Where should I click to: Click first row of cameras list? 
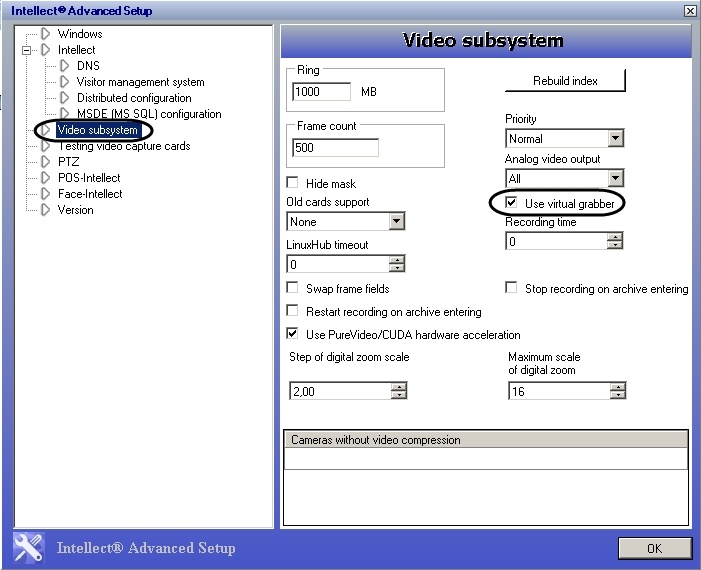click(486, 458)
